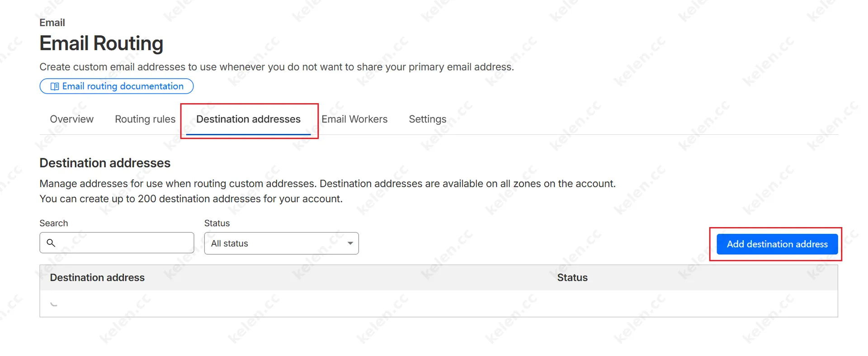Click the Email Routing page title
The height and width of the screenshot is (356, 868).
click(101, 43)
